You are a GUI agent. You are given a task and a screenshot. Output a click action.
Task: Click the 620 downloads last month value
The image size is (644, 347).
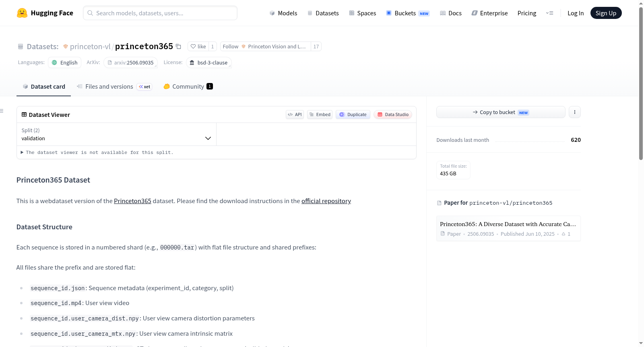tap(576, 140)
